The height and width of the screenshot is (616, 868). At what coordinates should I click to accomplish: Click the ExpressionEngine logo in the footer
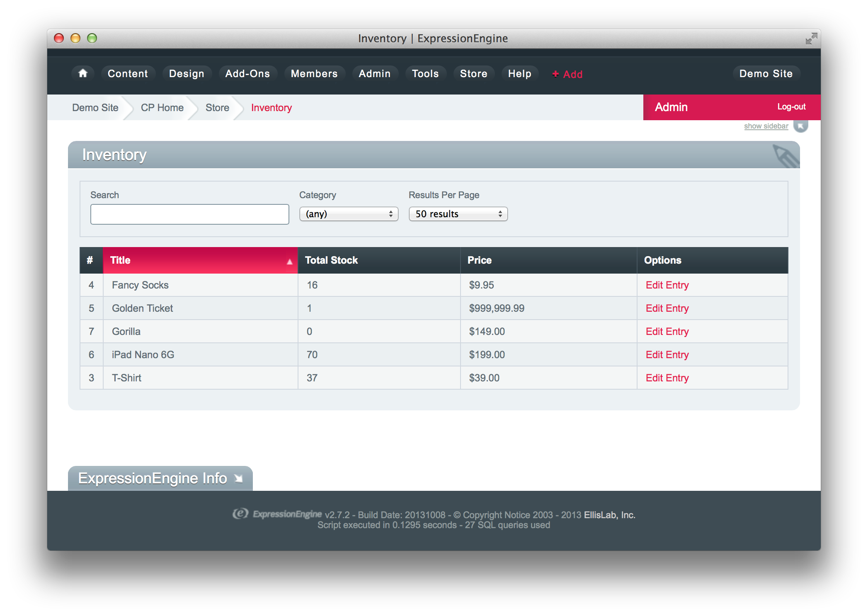(x=277, y=514)
